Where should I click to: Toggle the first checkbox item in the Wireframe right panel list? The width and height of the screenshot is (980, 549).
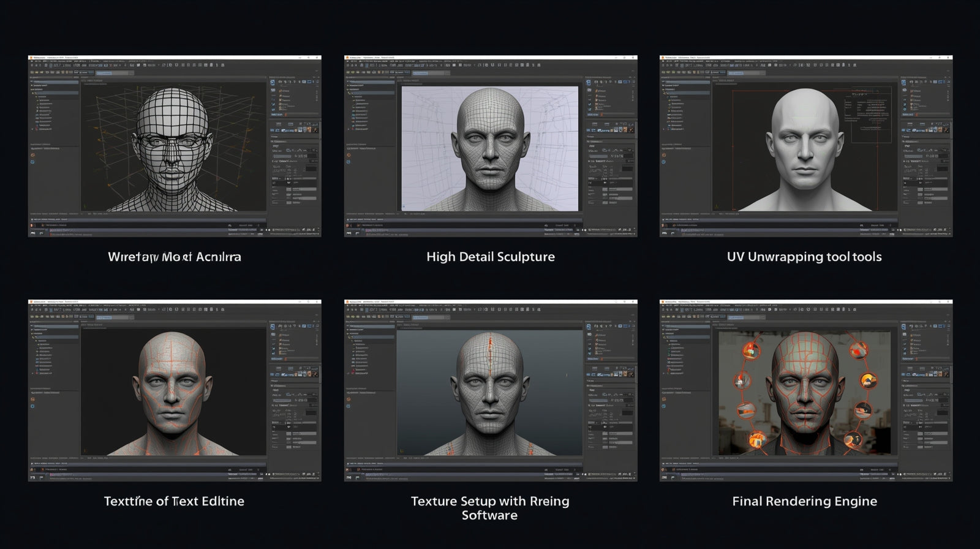(281, 90)
